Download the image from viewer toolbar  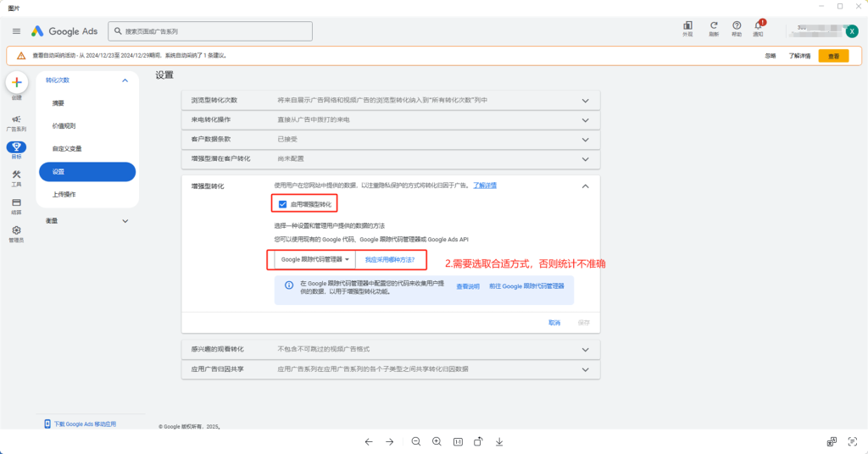(x=499, y=442)
